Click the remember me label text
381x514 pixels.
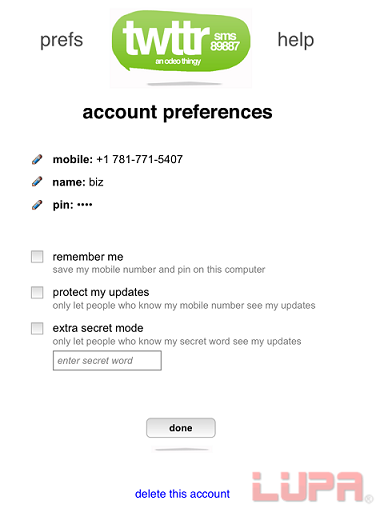(x=88, y=257)
